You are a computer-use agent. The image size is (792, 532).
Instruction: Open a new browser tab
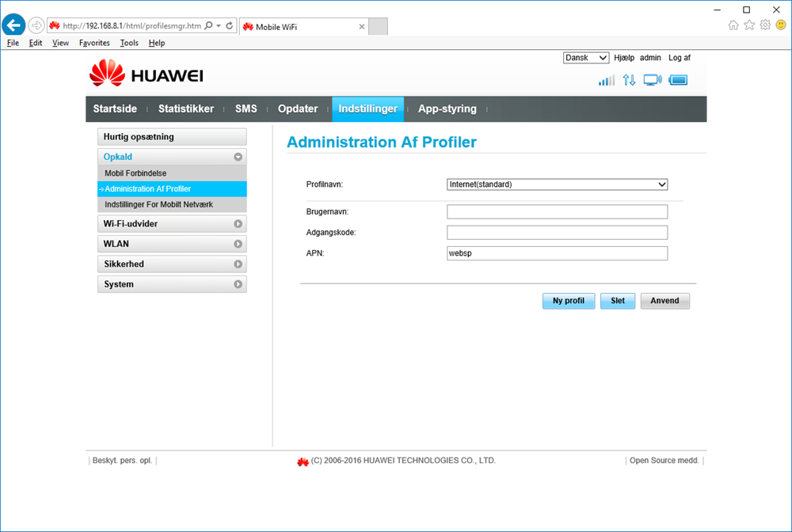(379, 26)
